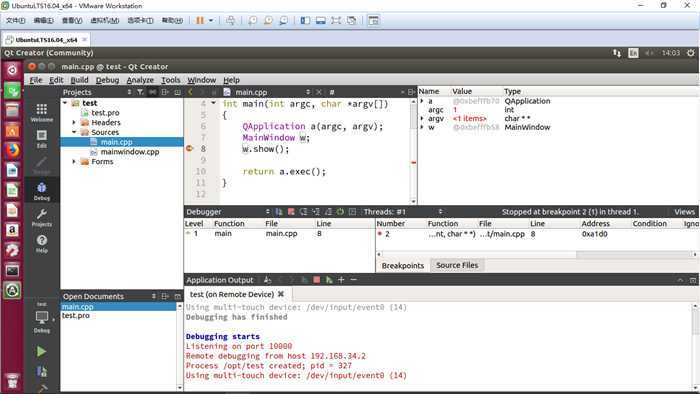
Task: Close the test (on Remote Device) output tab
Action: [281, 294]
